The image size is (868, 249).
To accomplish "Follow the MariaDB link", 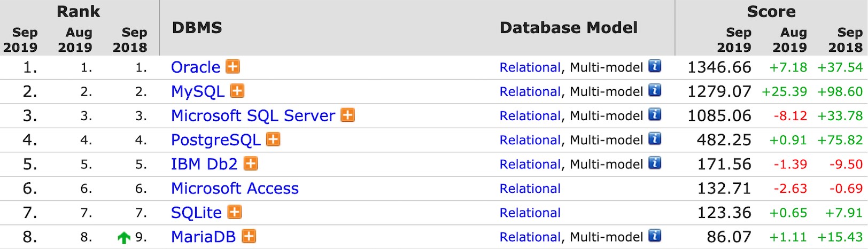I will pos(203,237).
